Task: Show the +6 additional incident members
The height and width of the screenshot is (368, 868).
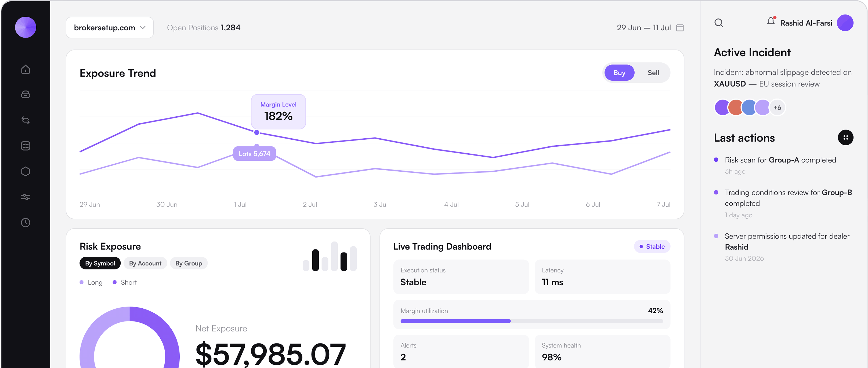Action: [777, 108]
